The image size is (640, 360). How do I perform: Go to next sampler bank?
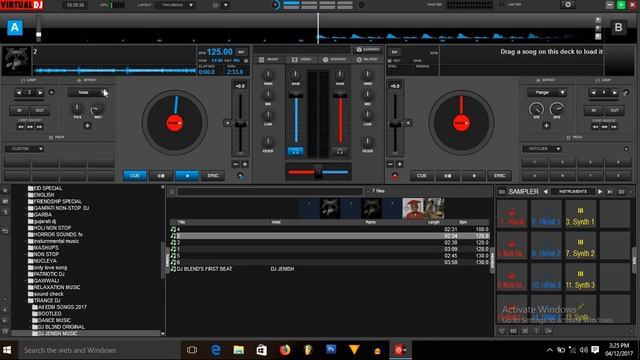[600, 191]
